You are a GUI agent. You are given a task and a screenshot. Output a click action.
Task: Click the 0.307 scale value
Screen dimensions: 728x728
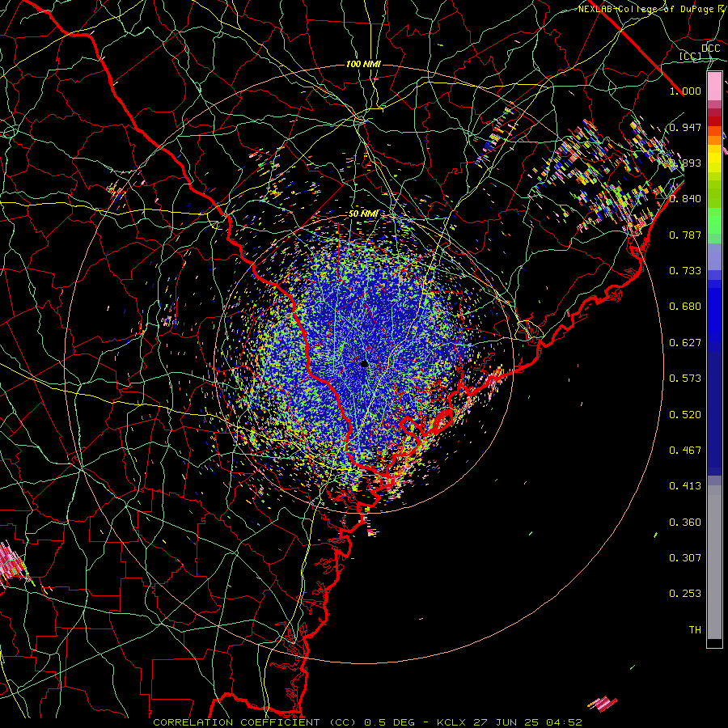pyautogui.click(x=685, y=558)
